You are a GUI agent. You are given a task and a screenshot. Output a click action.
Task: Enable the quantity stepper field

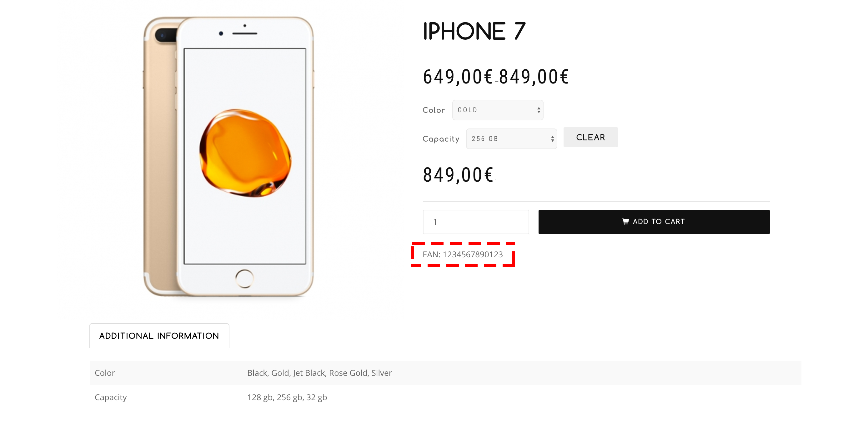pos(475,221)
